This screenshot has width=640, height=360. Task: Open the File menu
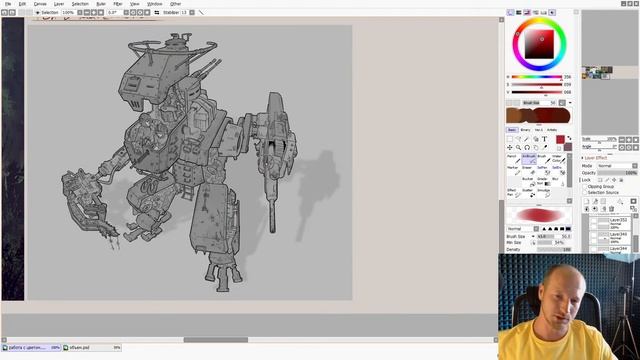8,4
